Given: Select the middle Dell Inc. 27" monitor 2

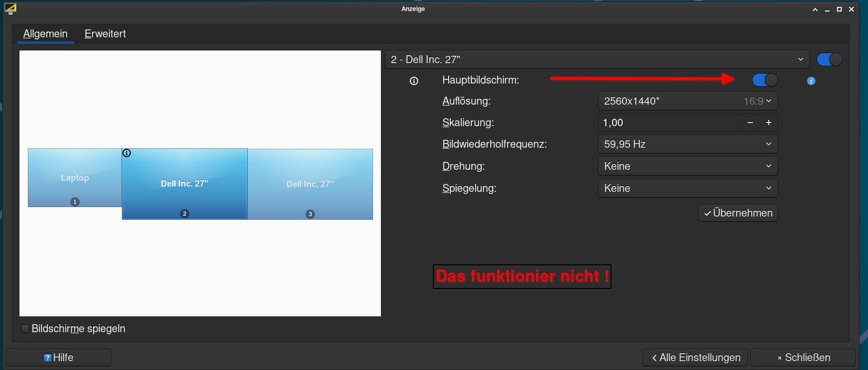Looking at the screenshot, I should coord(184,184).
